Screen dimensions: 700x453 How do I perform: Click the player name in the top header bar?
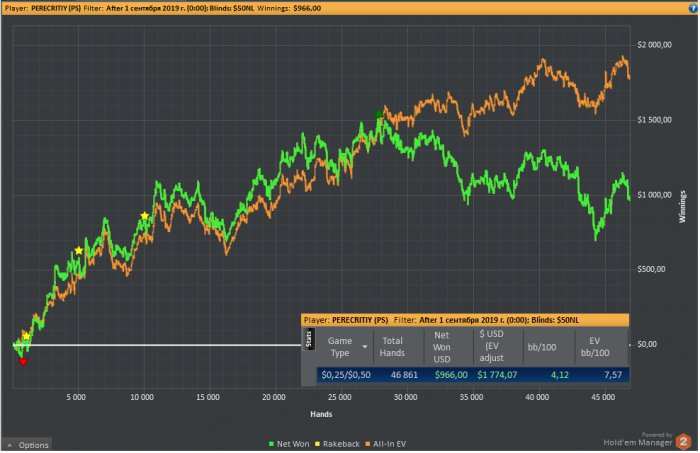[56, 8]
